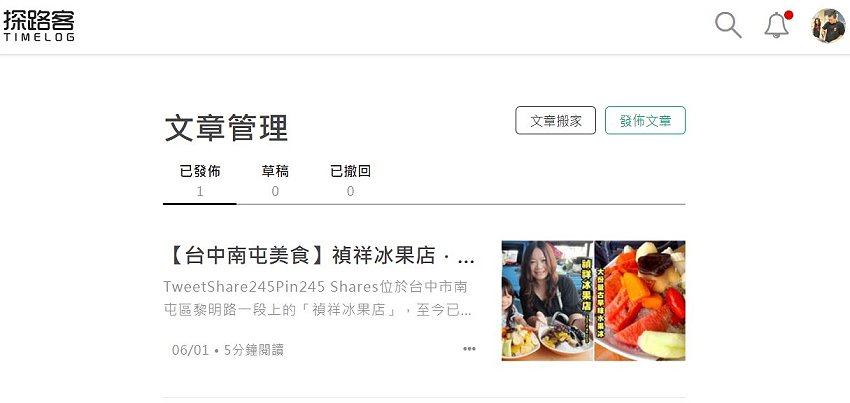Open the 禎祥冰果店 article title

[x=320, y=255]
